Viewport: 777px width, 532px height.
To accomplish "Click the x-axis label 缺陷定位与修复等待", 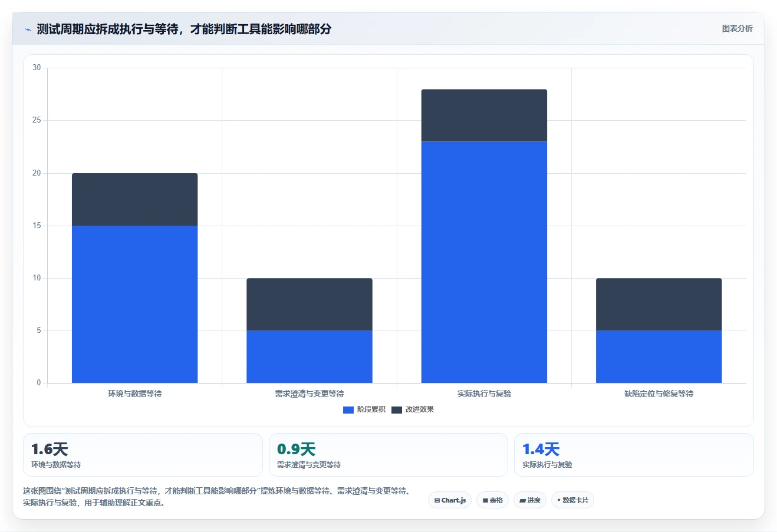I will [659, 394].
